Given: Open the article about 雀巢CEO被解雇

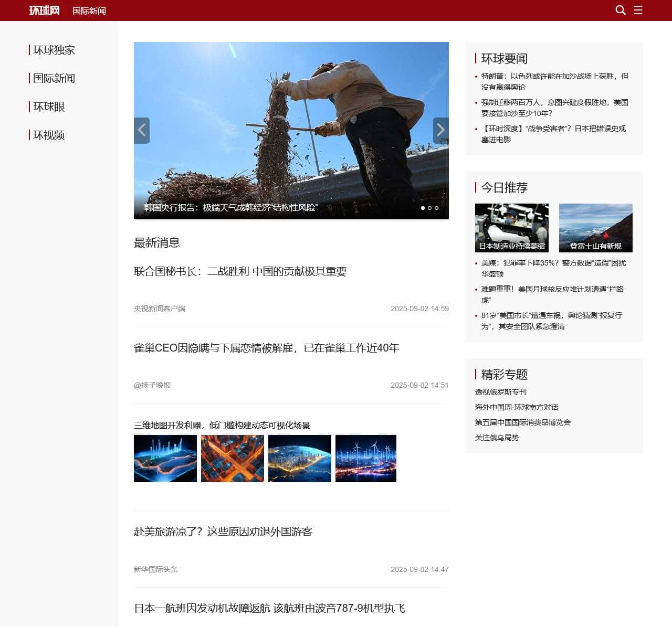Looking at the screenshot, I should (267, 347).
